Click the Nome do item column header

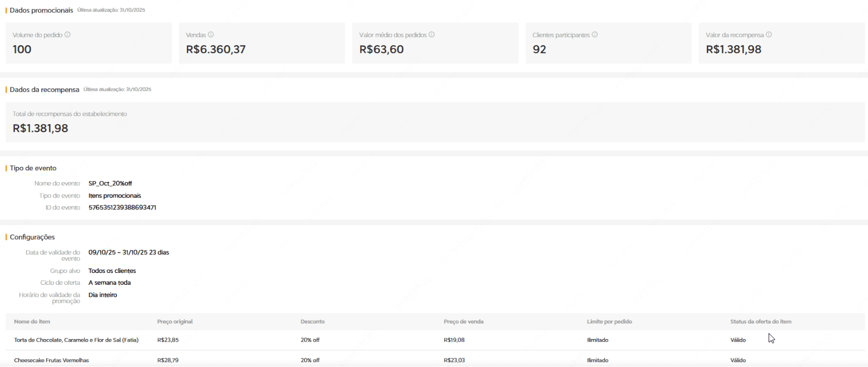pyautogui.click(x=32, y=321)
